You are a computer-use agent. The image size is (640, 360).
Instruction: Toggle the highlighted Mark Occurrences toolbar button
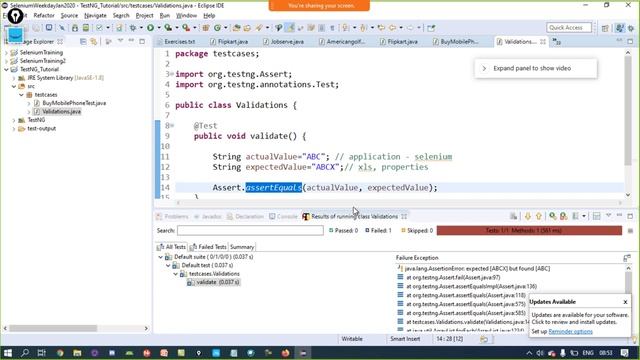[x=290, y=28]
